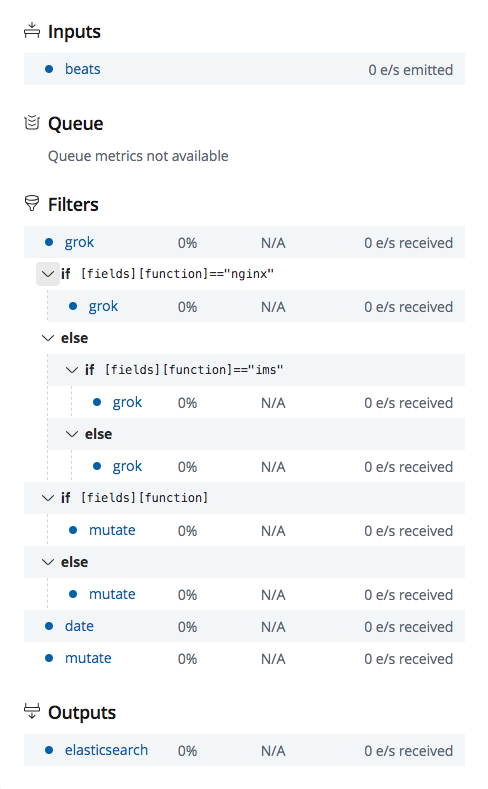Image resolution: width=488 pixels, height=789 pixels.
Task: Click the Inputs section icon
Action: click(32, 31)
